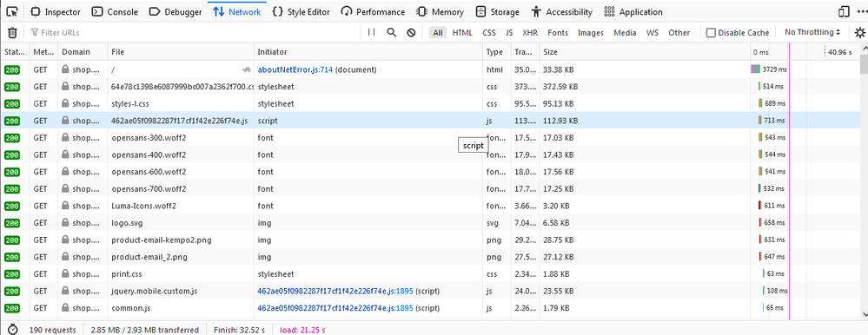Click the slow-response turtle icon

pos(247,69)
